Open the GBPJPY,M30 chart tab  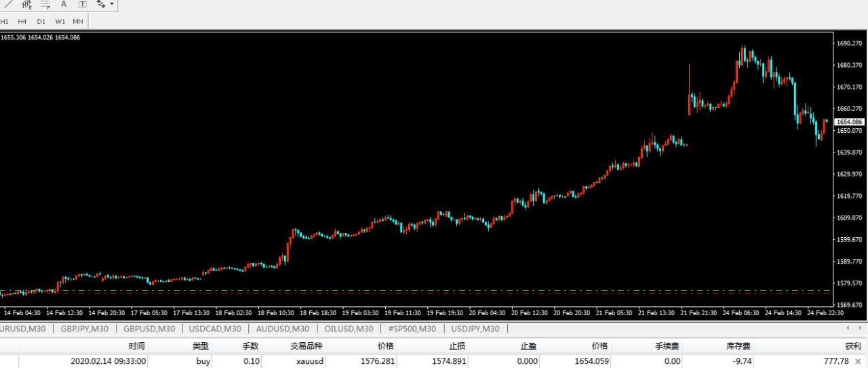[x=84, y=329]
